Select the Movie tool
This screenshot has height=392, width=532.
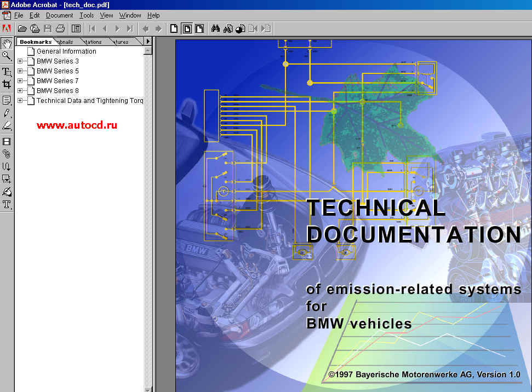tap(7, 141)
